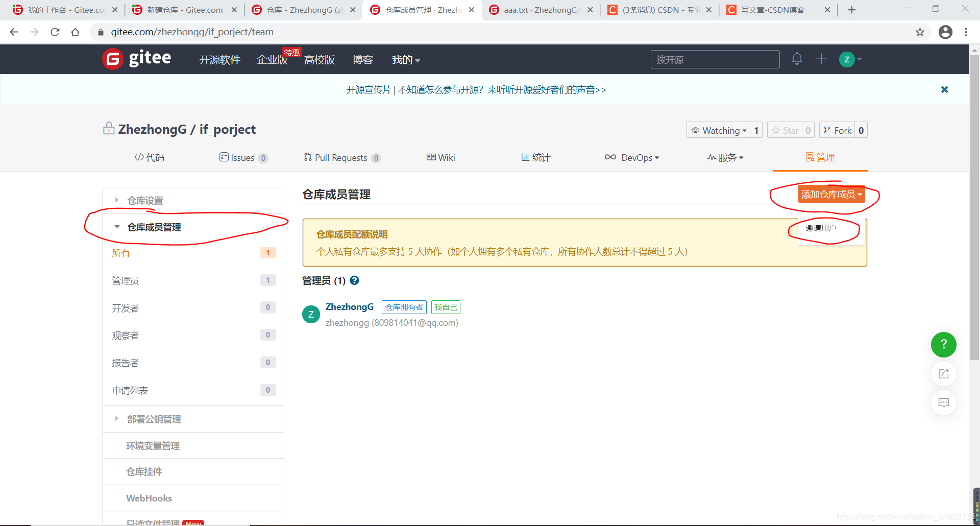Filter members by 所有
This screenshot has height=526, width=980.
coord(193,253)
